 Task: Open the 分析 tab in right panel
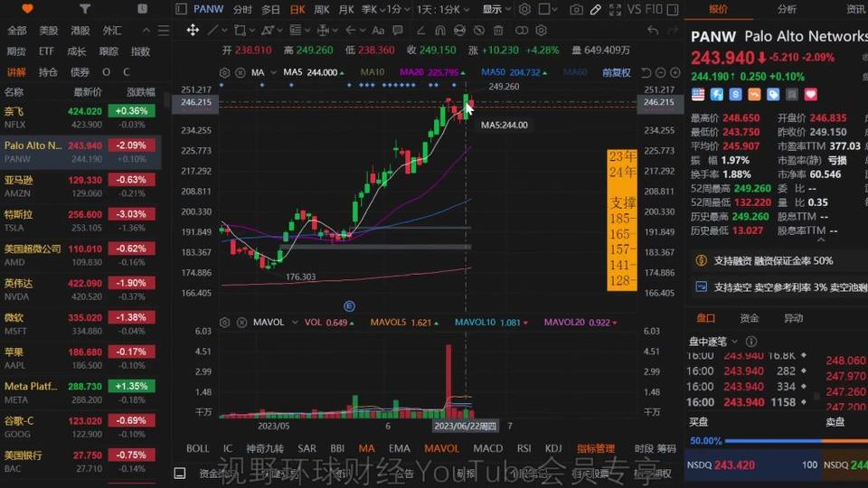tap(787, 9)
